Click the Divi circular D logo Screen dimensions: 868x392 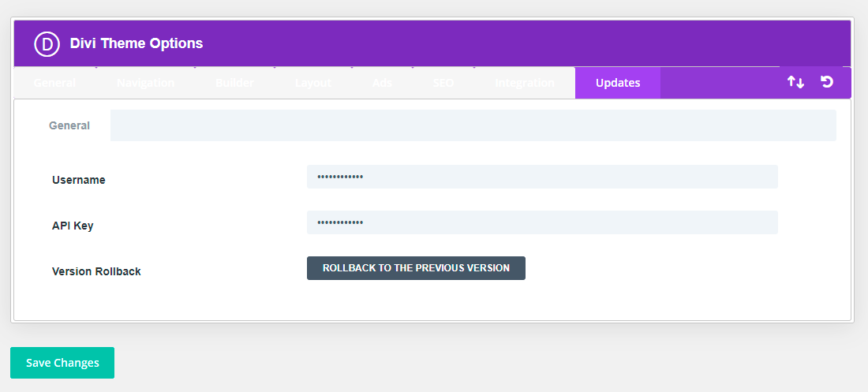[47, 43]
